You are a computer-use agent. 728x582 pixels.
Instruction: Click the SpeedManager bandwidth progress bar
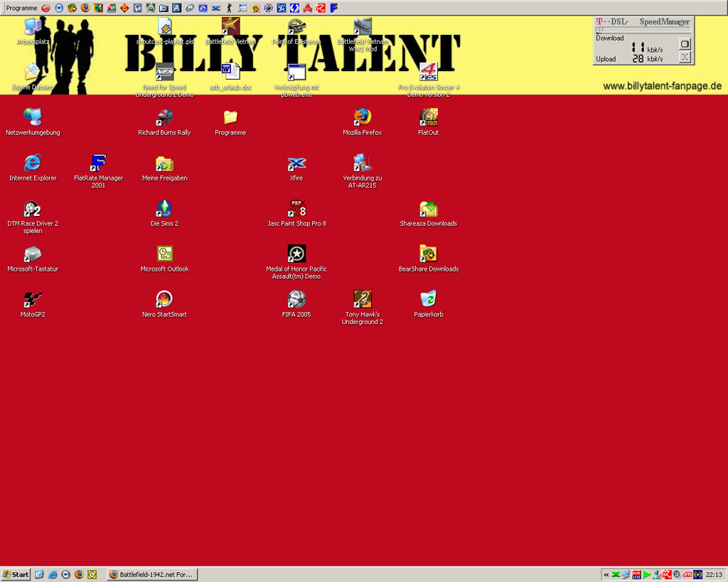[x=643, y=30]
